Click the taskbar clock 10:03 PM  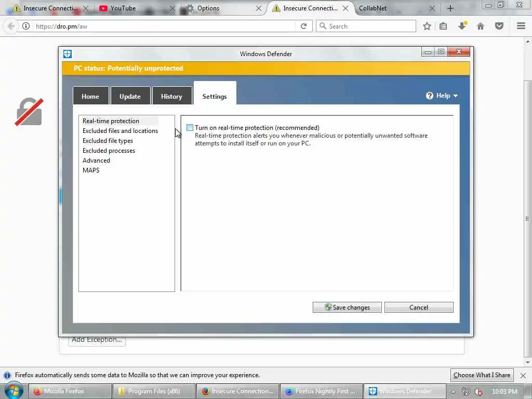(x=504, y=392)
